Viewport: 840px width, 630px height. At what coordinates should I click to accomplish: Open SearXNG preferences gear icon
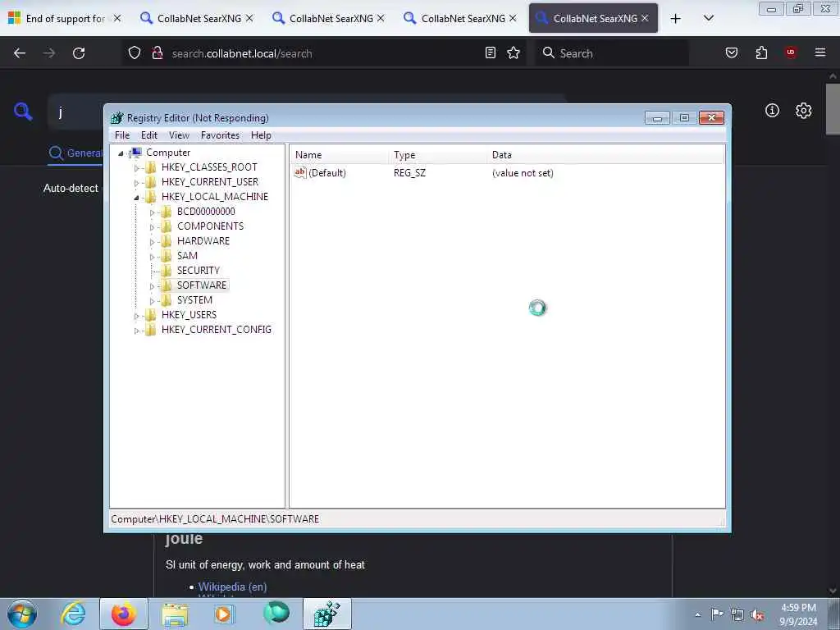pyautogui.click(x=803, y=111)
